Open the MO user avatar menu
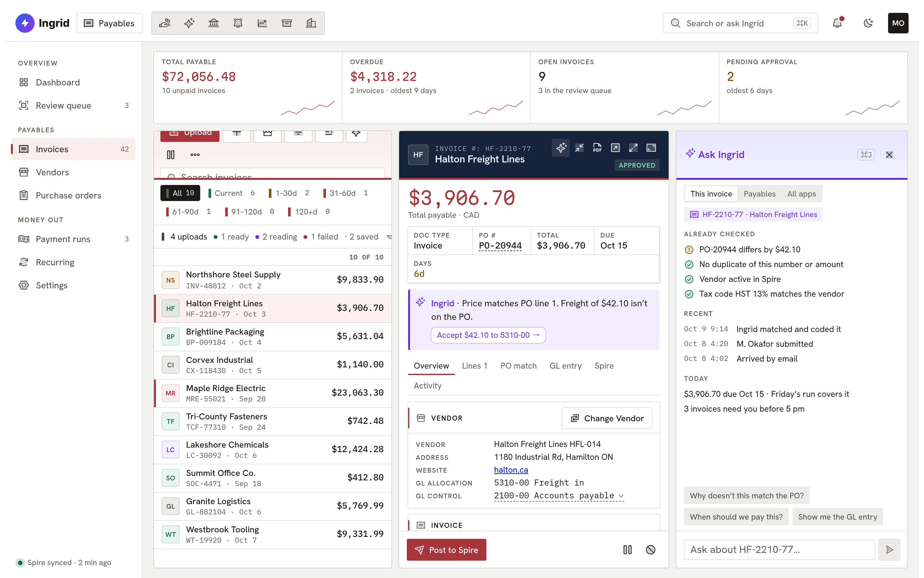The height and width of the screenshot is (578, 924). coord(898,23)
